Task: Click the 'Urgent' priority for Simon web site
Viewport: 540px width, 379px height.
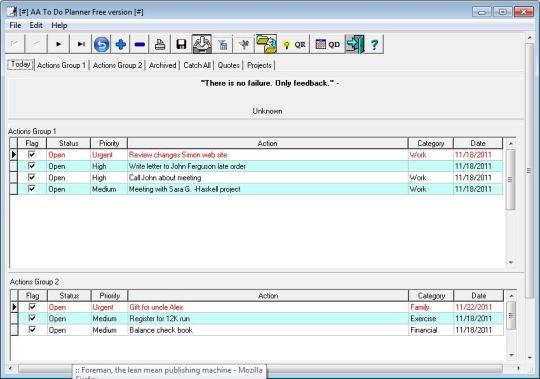Action: click(x=109, y=155)
